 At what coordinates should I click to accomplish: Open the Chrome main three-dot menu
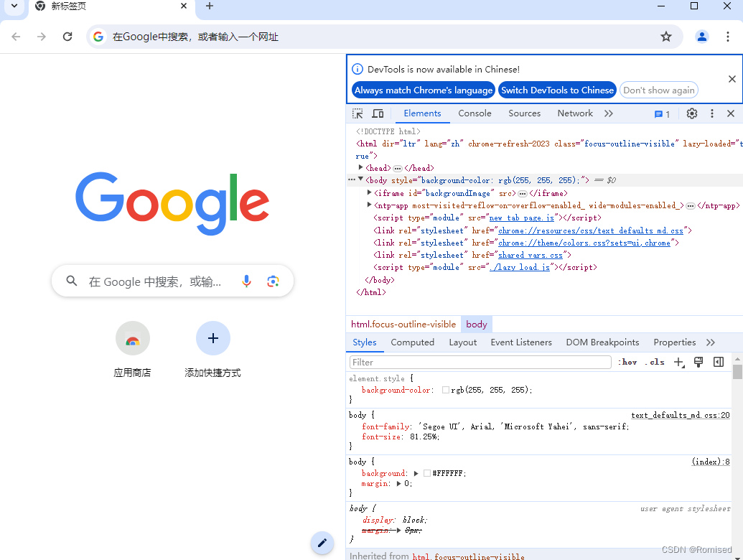(728, 37)
